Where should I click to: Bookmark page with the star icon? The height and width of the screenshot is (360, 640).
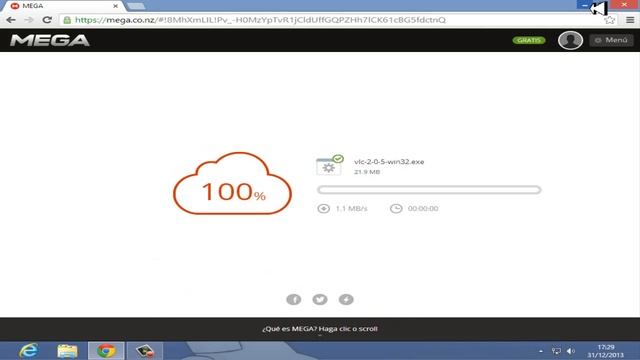pos(609,20)
